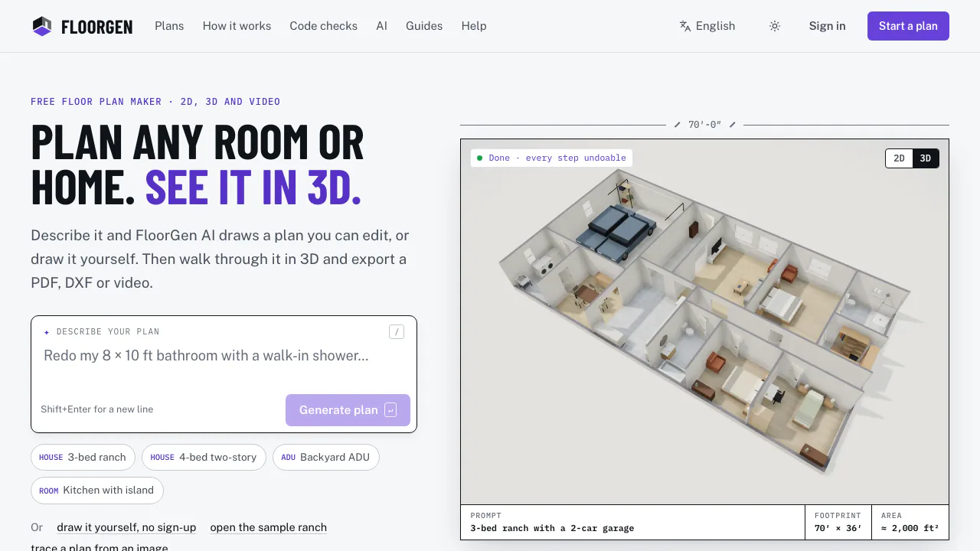The image size is (980, 551).
Task: Open the Help menu item
Action: tap(474, 26)
